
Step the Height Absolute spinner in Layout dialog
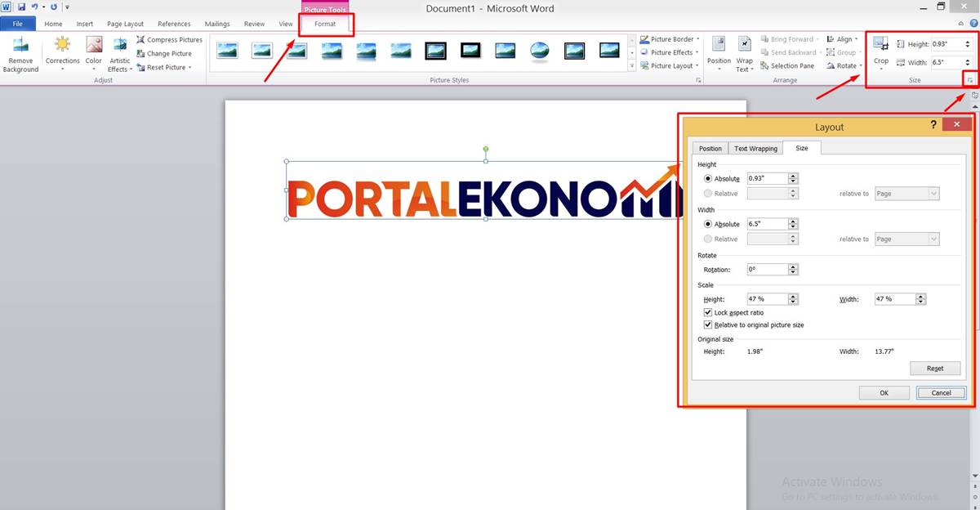pos(793,178)
